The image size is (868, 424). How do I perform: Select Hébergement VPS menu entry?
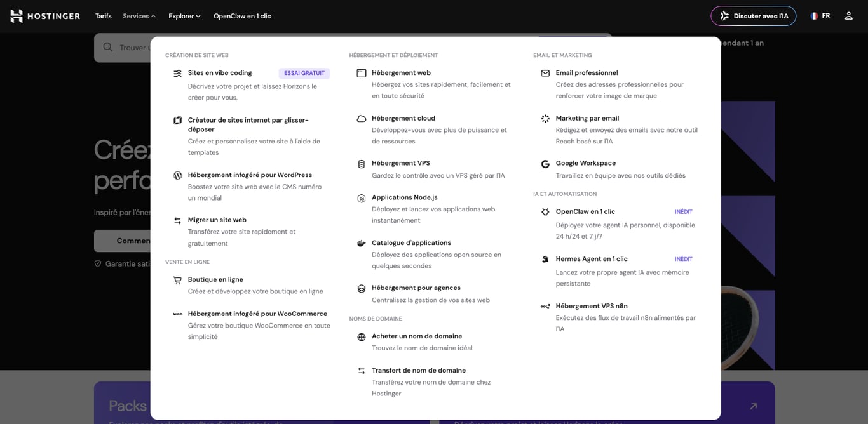pyautogui.click(x=401, y=163)
